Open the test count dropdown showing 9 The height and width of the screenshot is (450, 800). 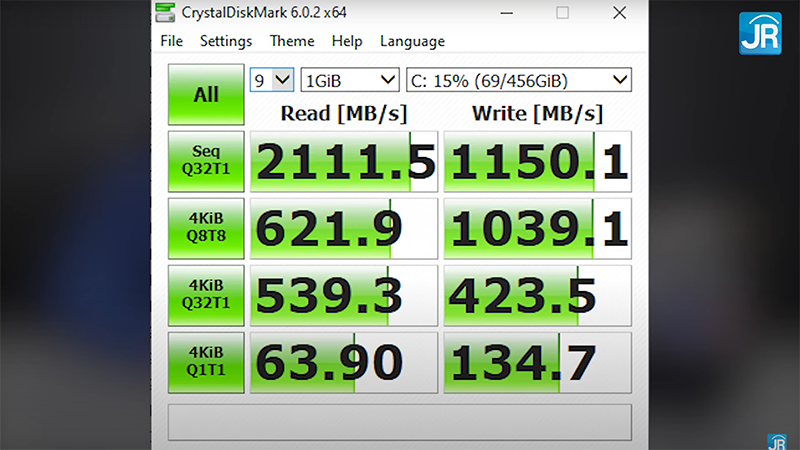272,80
